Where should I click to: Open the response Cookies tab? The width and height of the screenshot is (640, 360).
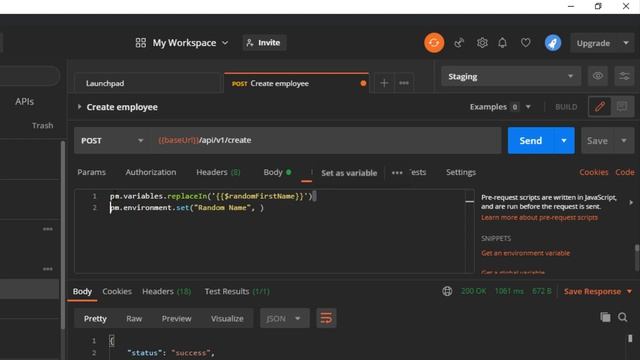pyautogui.click(x=117, y=291)
